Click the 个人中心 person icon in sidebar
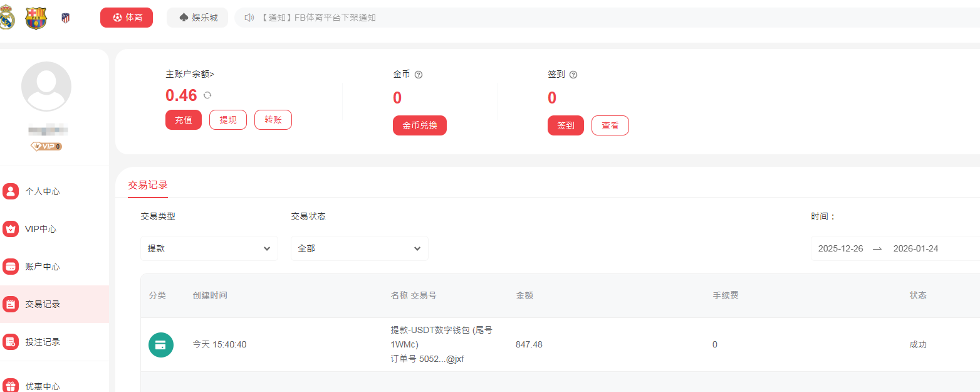Screen dimensions: 980x392 (x=11, y=191)
